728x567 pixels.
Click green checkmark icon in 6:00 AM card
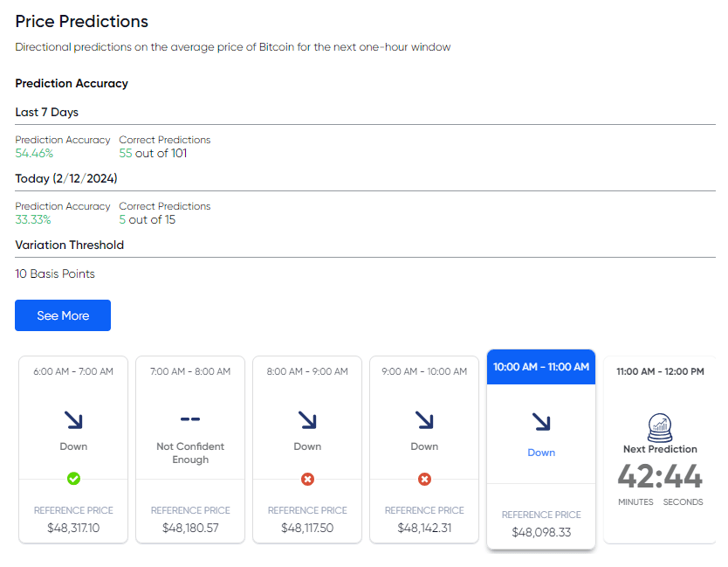tap(73, 479)
